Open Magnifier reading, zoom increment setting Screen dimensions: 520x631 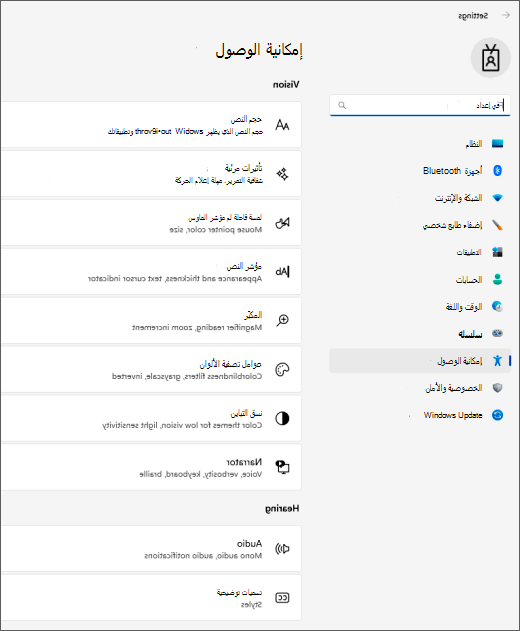coord(151,320)
